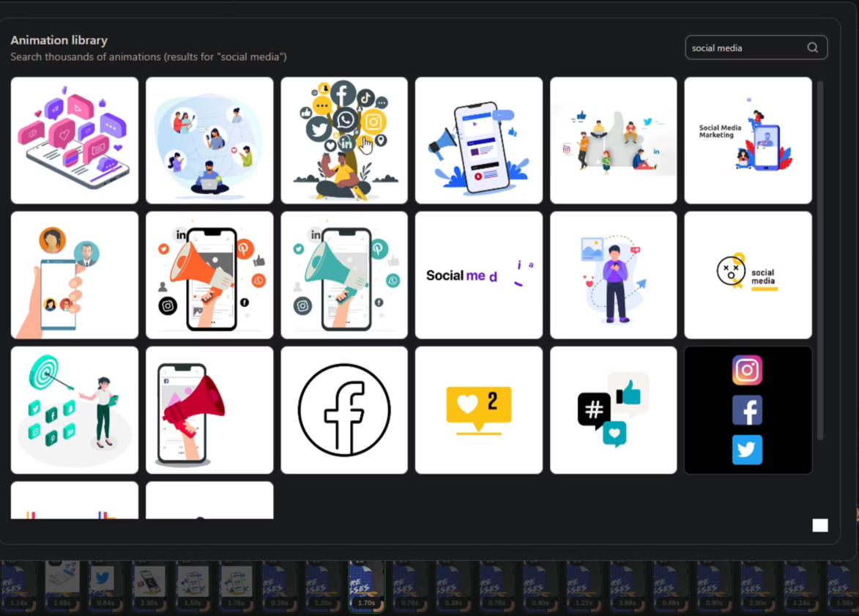Pick the social icons tree animation
Viewport: 859px width, 616px height.
pos(344,141)
